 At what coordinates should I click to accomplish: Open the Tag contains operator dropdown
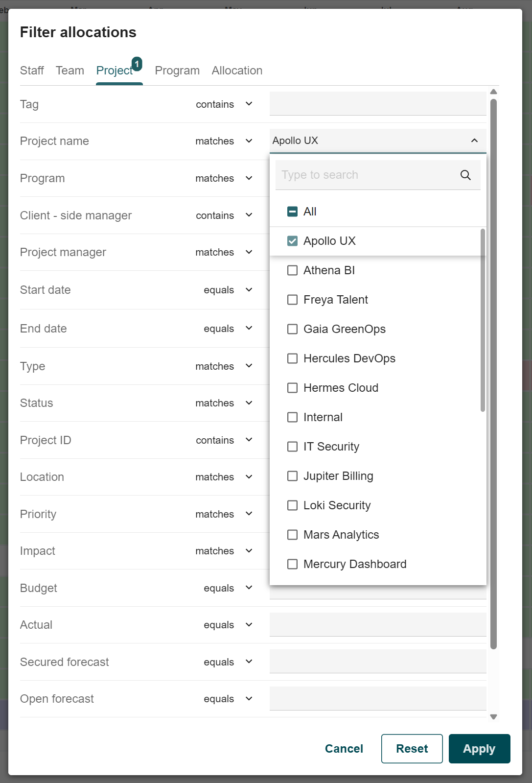point(224,104)
